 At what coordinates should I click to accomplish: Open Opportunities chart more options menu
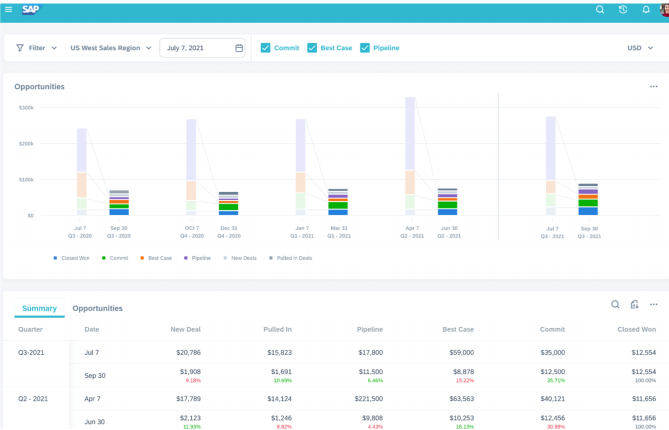point(654,87)
